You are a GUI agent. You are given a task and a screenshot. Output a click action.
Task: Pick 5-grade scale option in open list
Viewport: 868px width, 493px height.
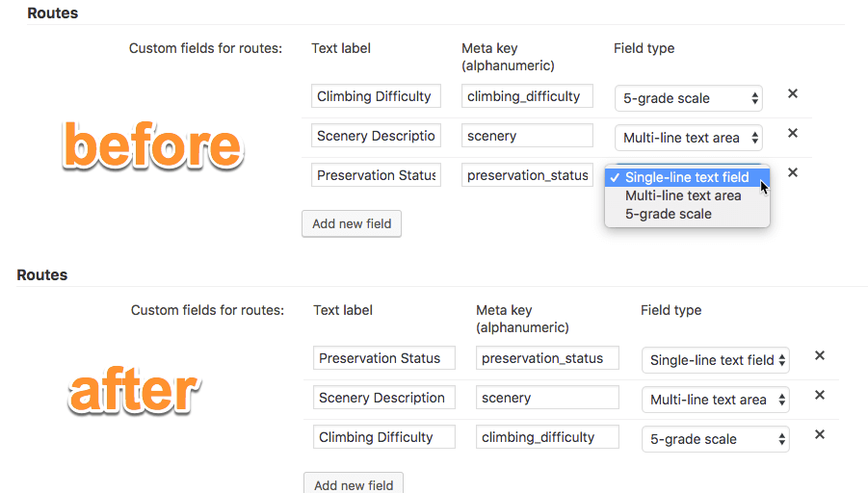point(669,214)
